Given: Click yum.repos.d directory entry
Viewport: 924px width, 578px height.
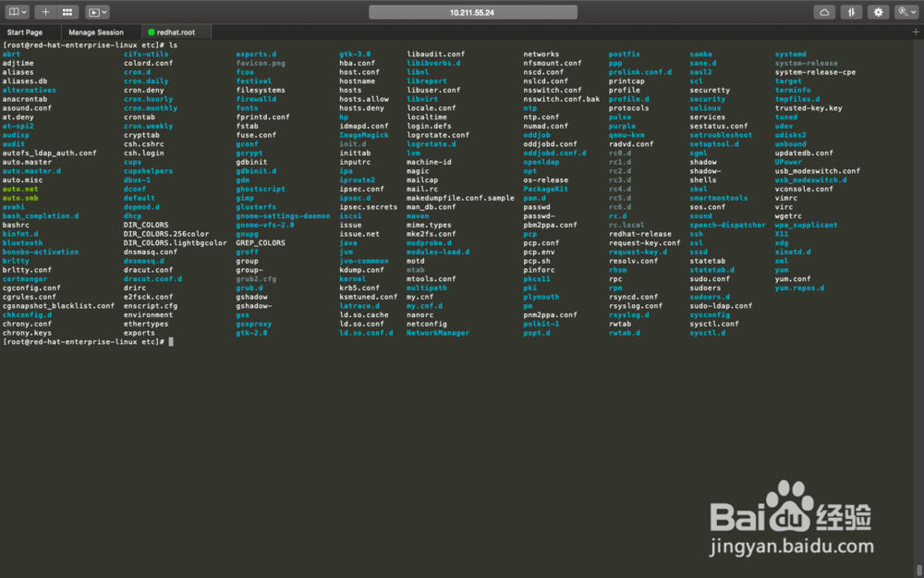Looking at the screenshot, I should point(799,288).
